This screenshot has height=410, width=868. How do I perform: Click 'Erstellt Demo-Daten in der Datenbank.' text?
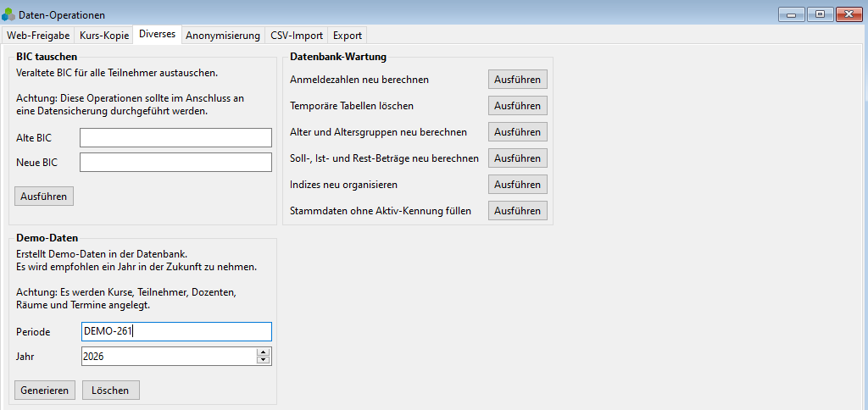(102, 255)
